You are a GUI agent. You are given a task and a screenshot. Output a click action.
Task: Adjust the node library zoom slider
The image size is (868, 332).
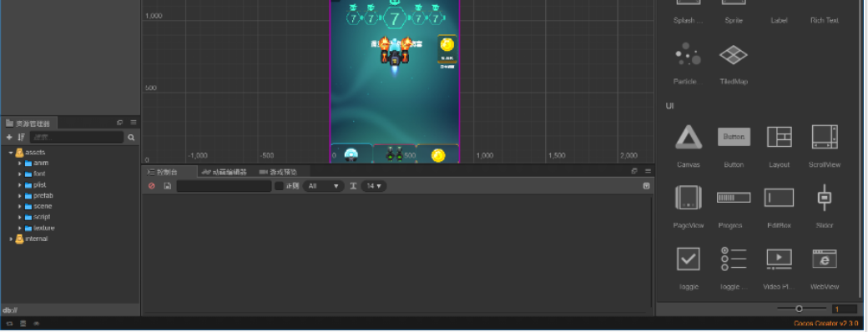[800, 309]
